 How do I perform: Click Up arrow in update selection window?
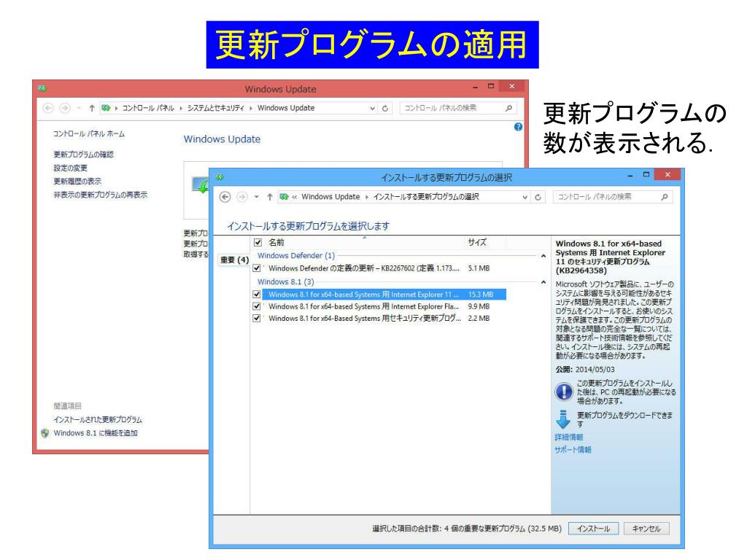click(270, 197)
